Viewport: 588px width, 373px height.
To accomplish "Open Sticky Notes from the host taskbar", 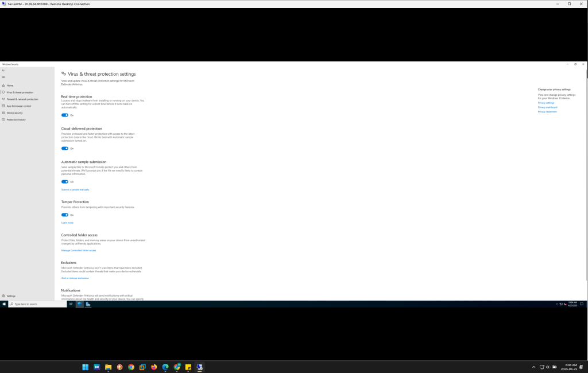I will pyautogui.click(x=188, y=367).
